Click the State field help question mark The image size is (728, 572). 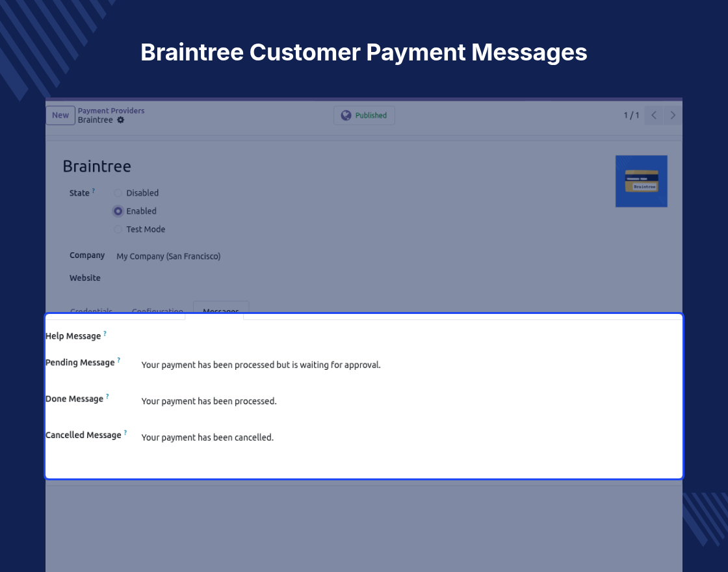(x=94, y=190)
